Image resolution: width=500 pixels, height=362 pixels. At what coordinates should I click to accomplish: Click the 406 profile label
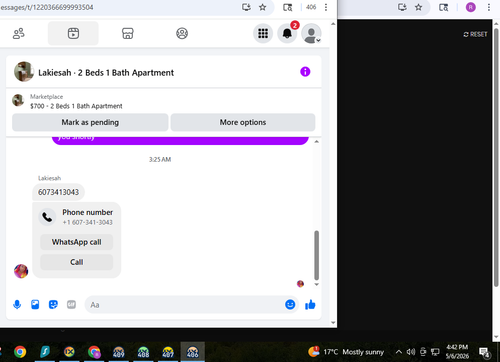pyautogui.click(x=311, y=7)
